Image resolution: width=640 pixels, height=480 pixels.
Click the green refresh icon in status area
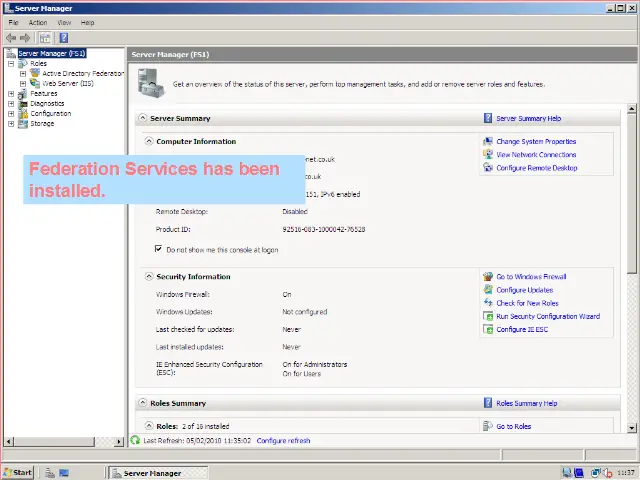(135, 440)
